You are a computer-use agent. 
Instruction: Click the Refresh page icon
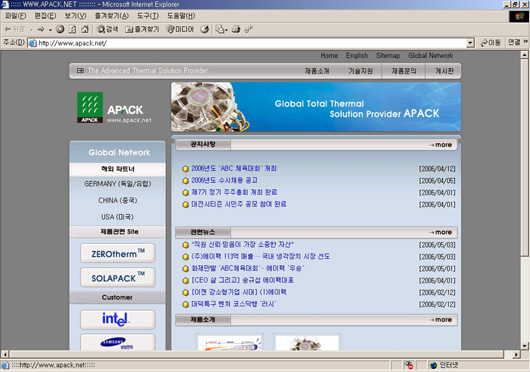[x=72, y=29]
